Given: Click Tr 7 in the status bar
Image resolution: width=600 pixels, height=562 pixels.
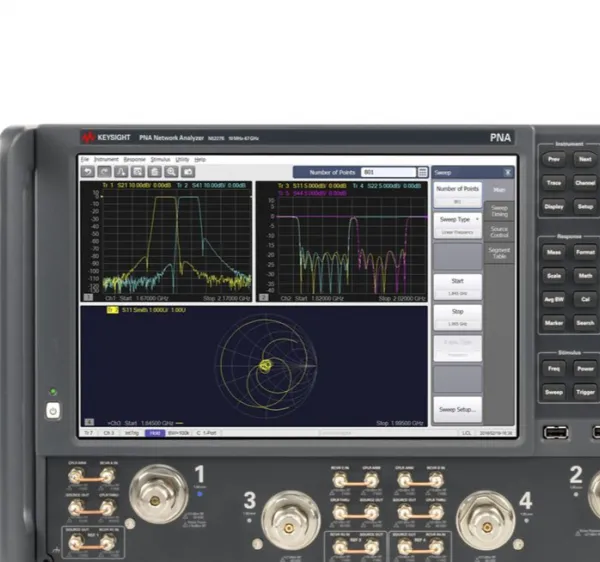Looking at the screenshot, I should pos(88,433).
